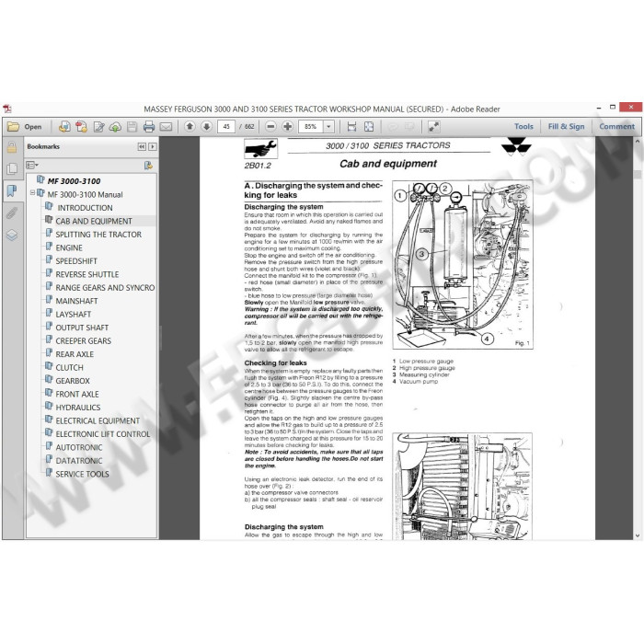Open the CAB AND EQUIPMENT bookmark
The width and height of the screenshot is (644, 644).
94,221
